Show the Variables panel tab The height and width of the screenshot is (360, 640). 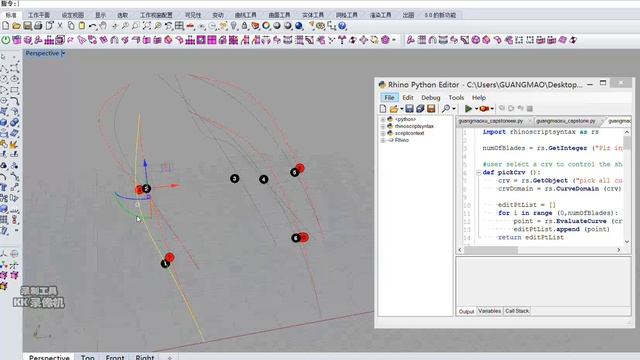click(x=489, y=311)
